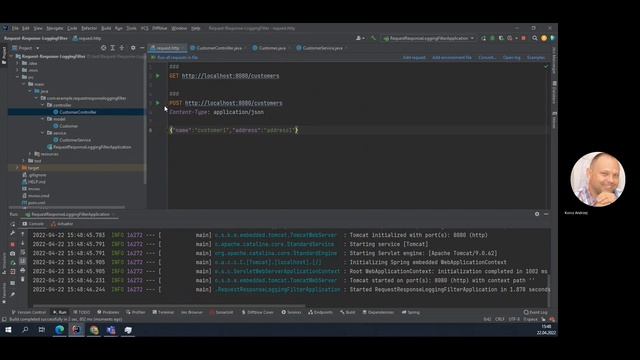640x360 pixels.
Task: Click the Stop application red icon
Action: [524, 38]
